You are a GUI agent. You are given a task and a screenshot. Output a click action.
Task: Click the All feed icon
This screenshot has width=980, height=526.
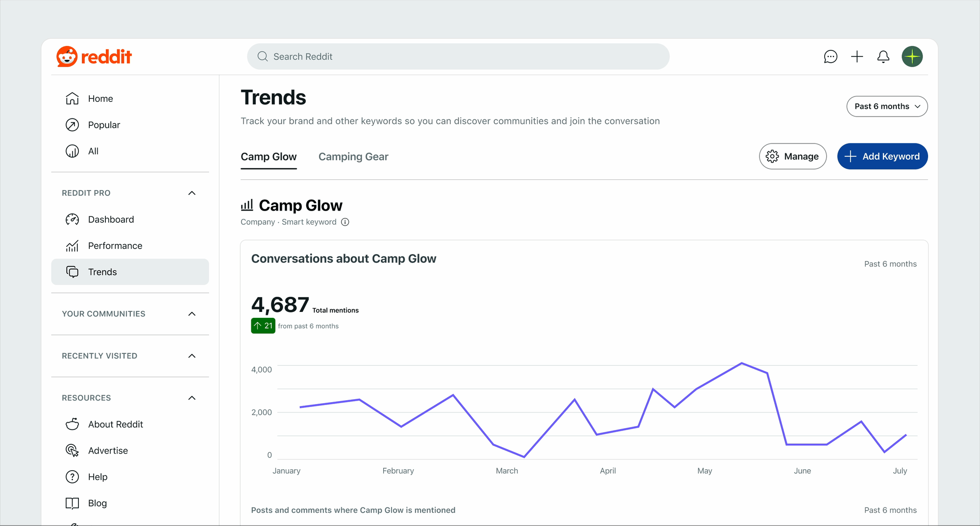(x=72, y=151)
